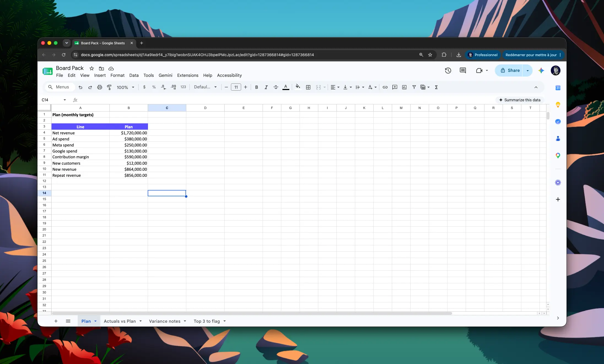Image resolution: width=604 pixels, height=364 pixels.
Task: Open Google Keep side panel
Action: 558,105
